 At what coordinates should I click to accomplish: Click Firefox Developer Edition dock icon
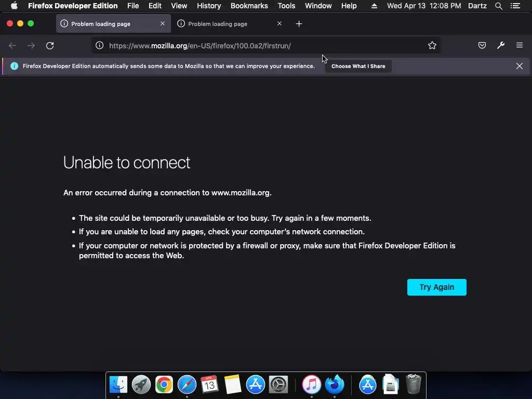click(x=335, y=384)
